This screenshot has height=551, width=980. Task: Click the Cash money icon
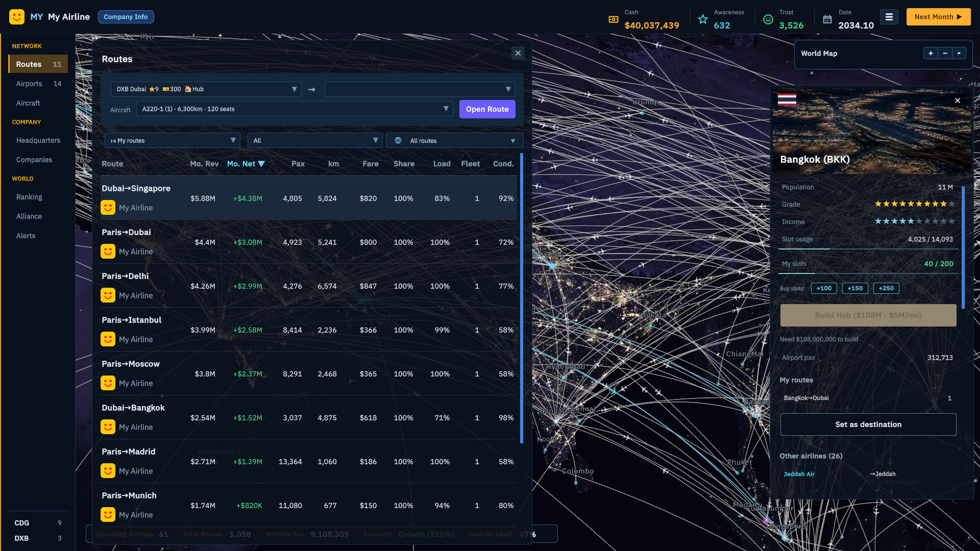(614, 19)
